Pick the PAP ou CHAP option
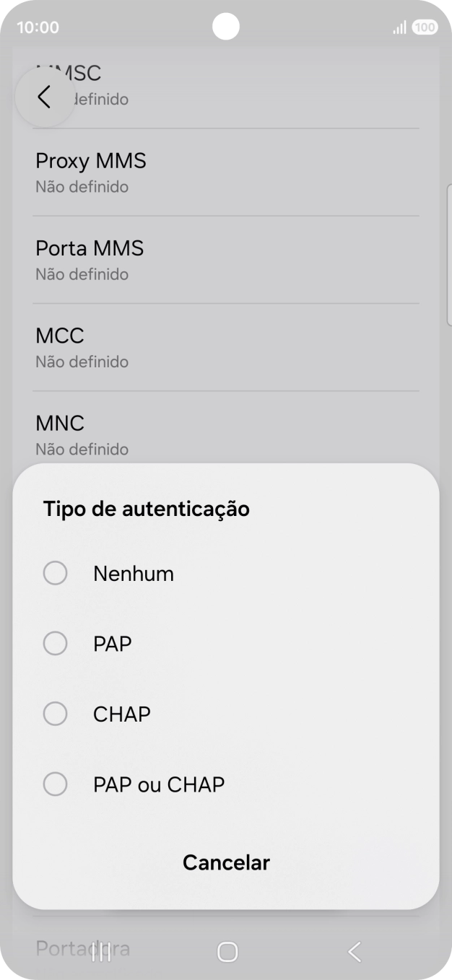Screen dimensions: 452x980 tap(158, 784)
